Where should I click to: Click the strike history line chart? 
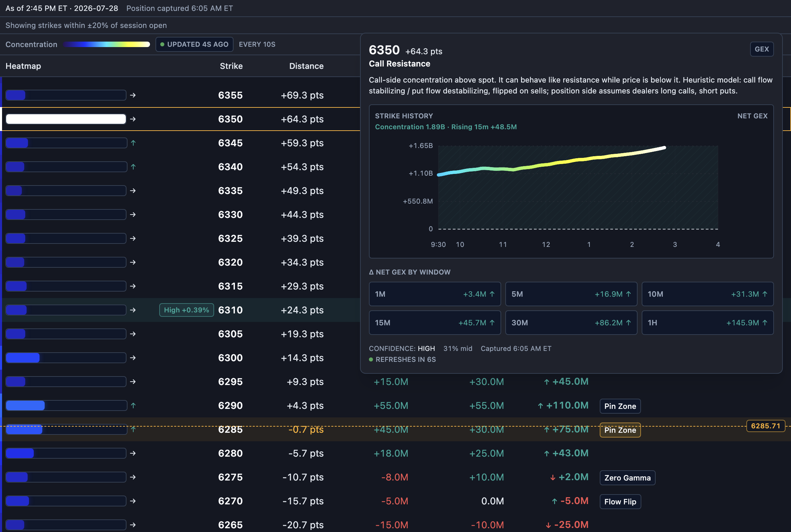(578, 188)
